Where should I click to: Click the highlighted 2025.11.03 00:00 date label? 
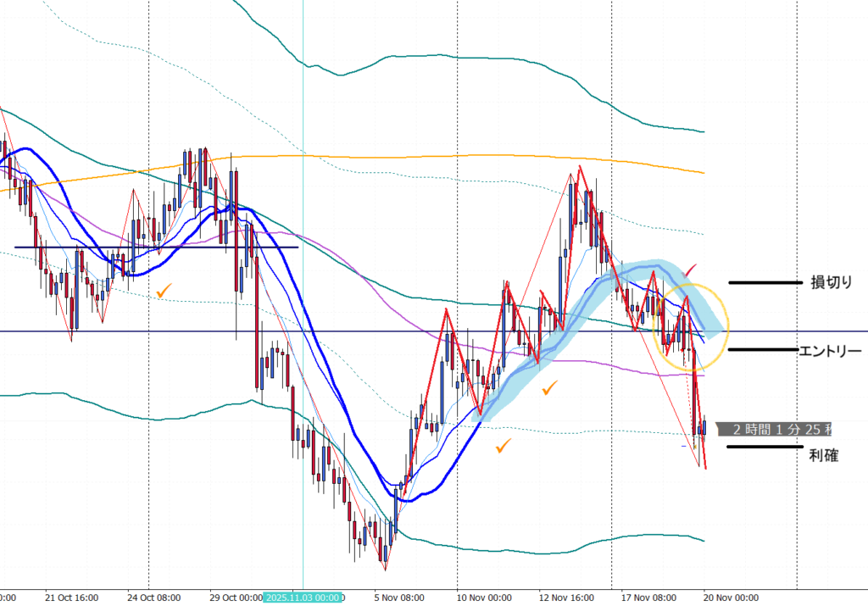tap(302, 598)
